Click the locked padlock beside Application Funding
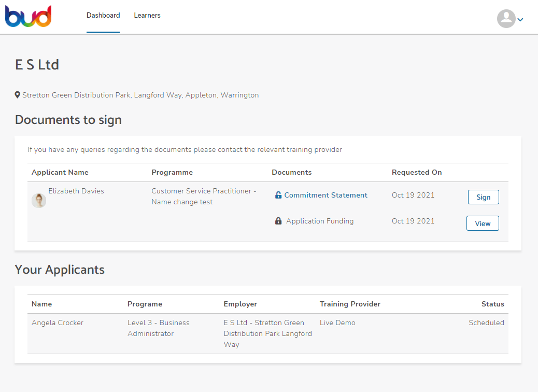Viewport: 538px width, 392px height. [278, 220]
